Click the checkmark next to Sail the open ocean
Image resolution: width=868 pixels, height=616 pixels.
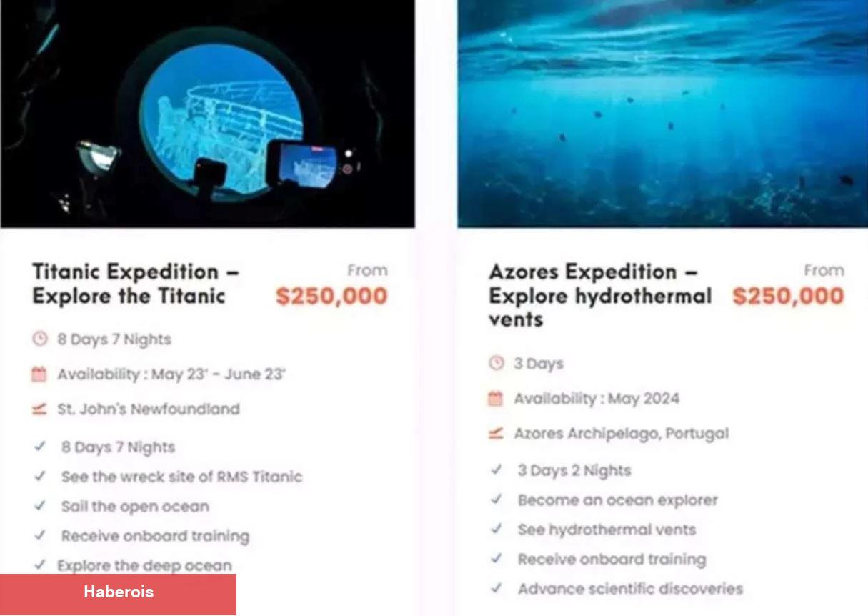(39, 506)
